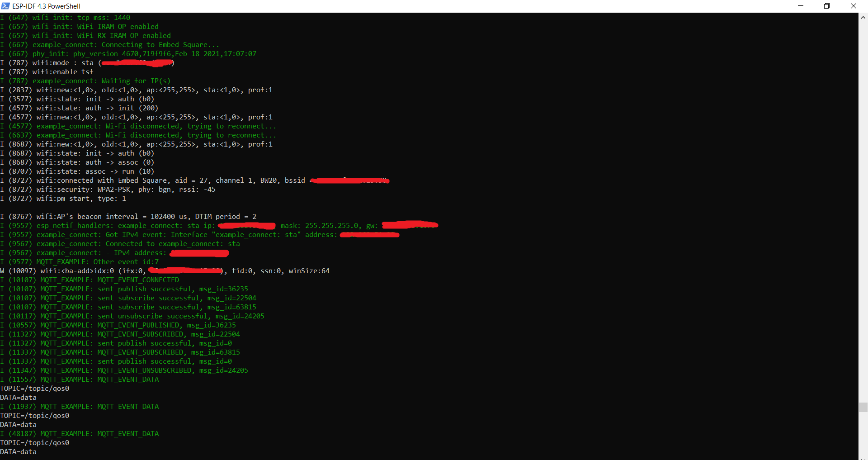Click 'wifi:state: init -> auth (b0)' at 3577
Image resolution: width=868 pixels, height=460 pixels.
pyautogui.click(x=77, y=99)
